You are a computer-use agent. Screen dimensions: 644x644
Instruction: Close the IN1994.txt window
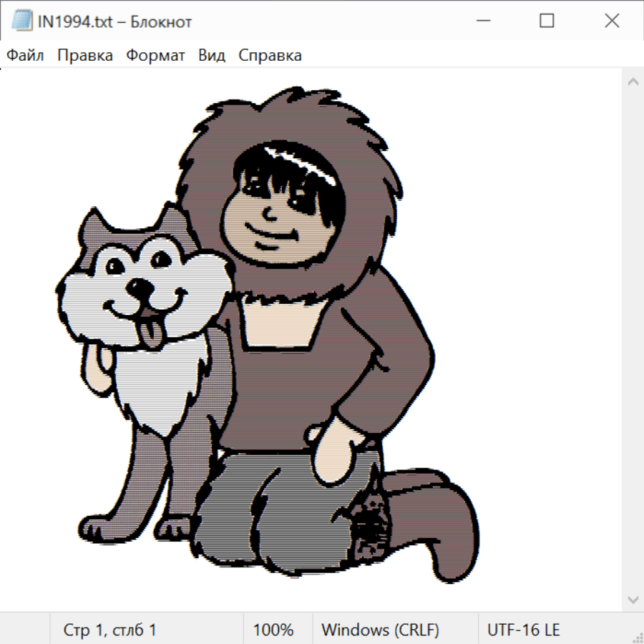click(x=612, y=21)
